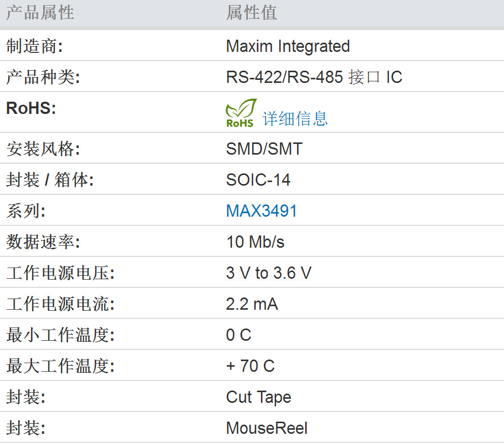Select the SMD/SMT mounting style value
The width and height of the screenshot is (504, 444).
pos(264,149)
